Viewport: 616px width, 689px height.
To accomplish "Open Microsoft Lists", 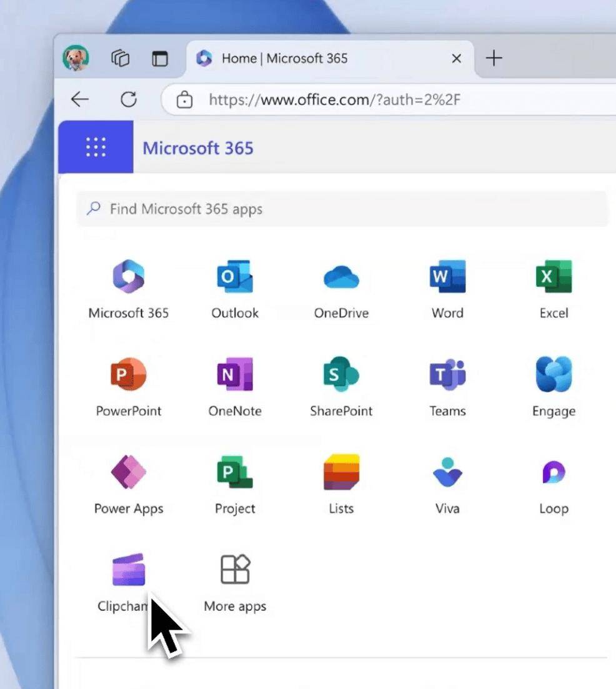I will pyautogui.click(x=341, y=485).
